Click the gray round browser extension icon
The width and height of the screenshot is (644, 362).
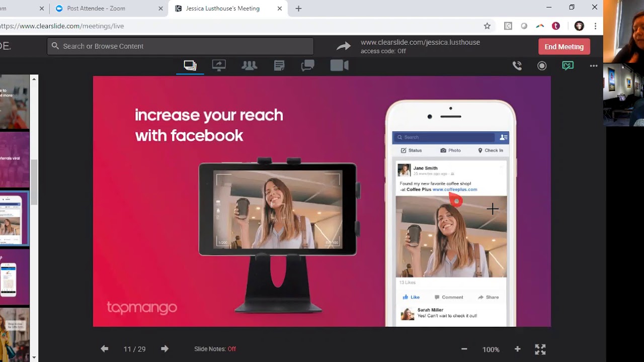tap(524, 26)
